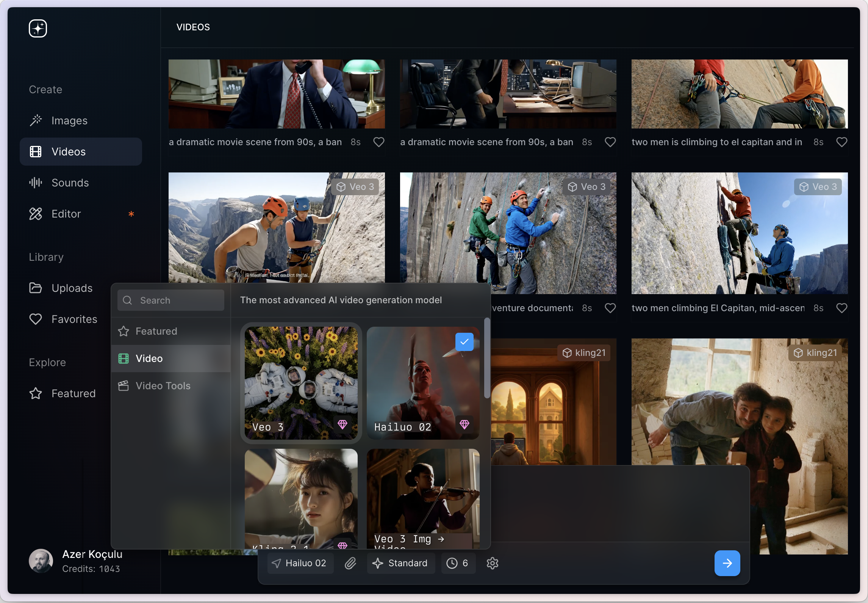868x603 pixels.
Task: Choose the Hailuo 02 model card
Action: 423,383
